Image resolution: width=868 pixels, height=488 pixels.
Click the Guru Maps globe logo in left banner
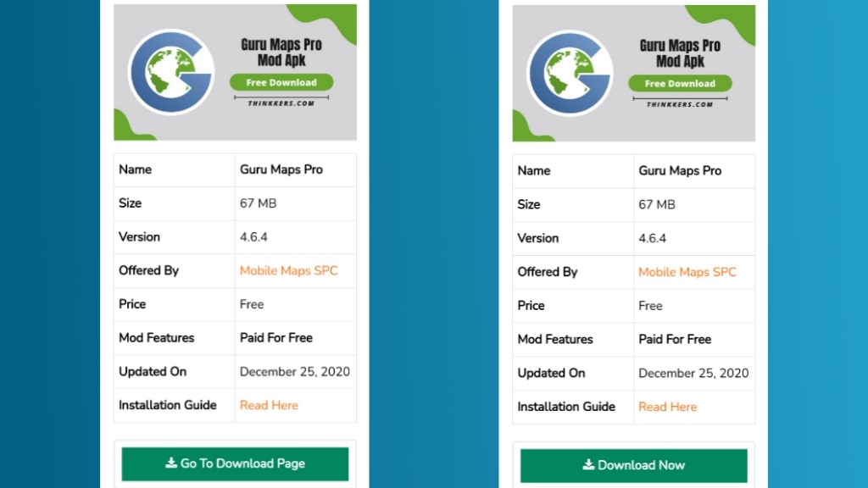pyautogui.click(x=170, y=72)
